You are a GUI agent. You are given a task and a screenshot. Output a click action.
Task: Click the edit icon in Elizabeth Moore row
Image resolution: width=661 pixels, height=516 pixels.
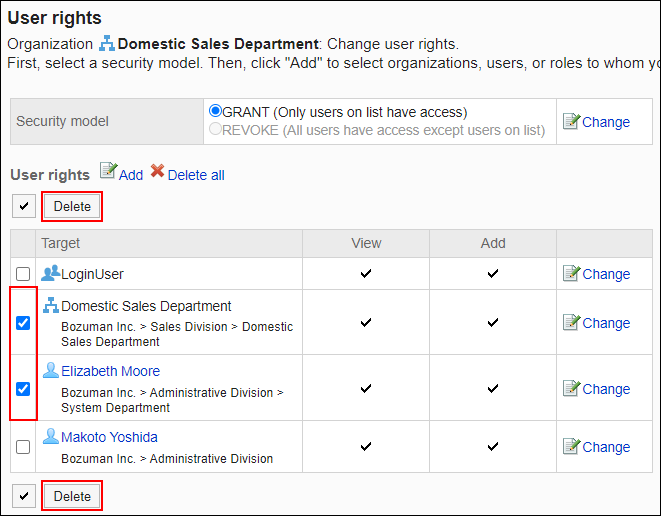571,388
